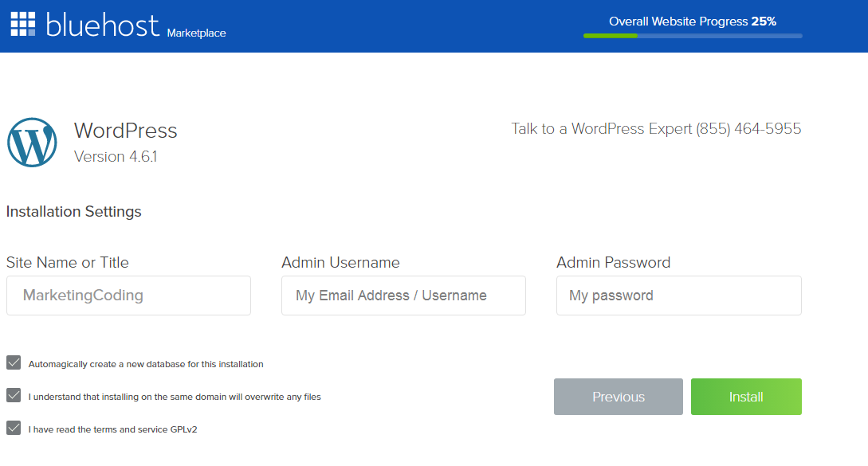Go to the bluehost logo homepage
The image size is (868, 466).
[102, 25]
